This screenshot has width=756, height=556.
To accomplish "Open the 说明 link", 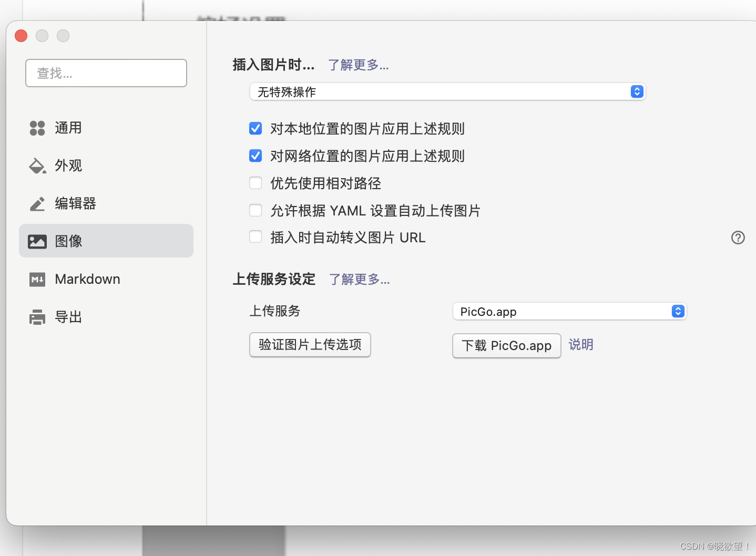I will click(581, 345).
